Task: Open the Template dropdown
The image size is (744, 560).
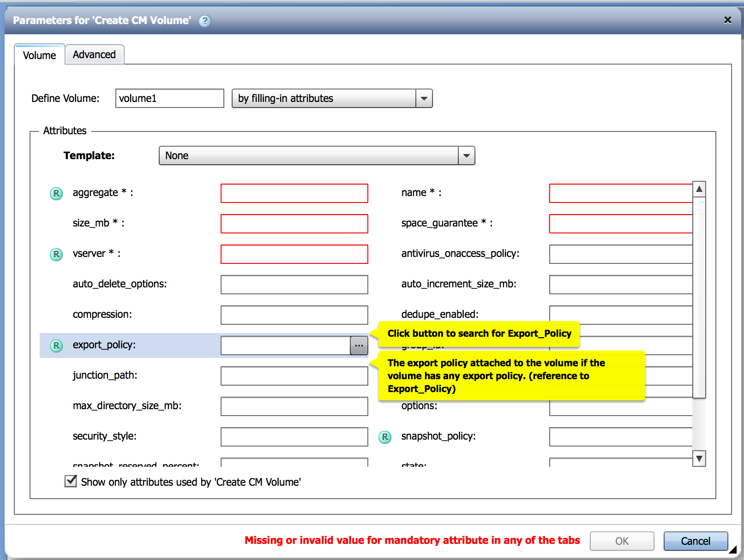Action: click(466, 156)
